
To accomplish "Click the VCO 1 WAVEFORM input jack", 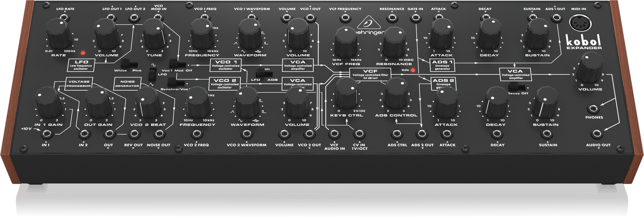I will [252, 17].
